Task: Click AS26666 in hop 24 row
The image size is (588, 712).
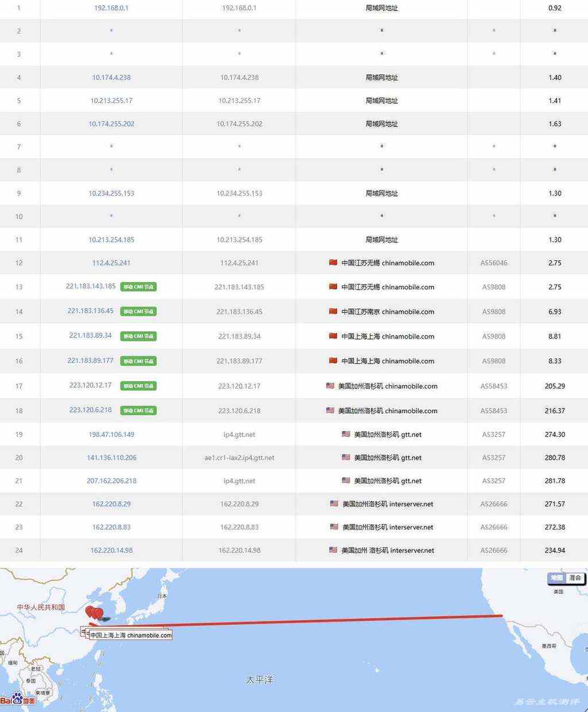Action: [x=494, y=550]
